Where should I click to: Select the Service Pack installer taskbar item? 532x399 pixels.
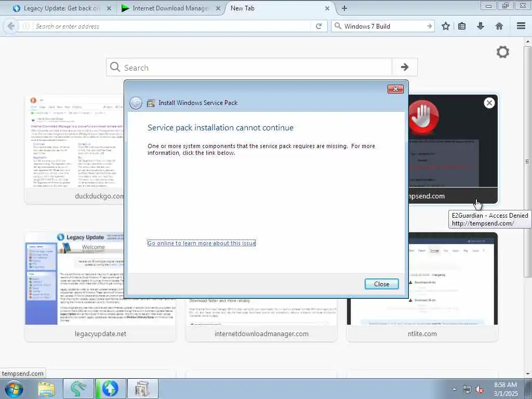(x=142, y=389)
